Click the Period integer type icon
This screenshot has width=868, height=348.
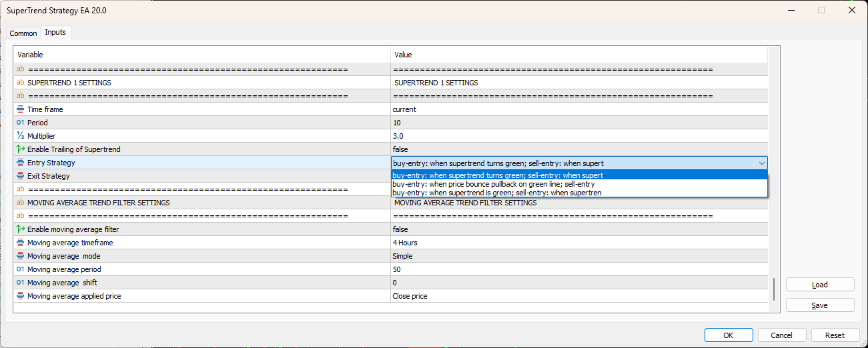20,123
